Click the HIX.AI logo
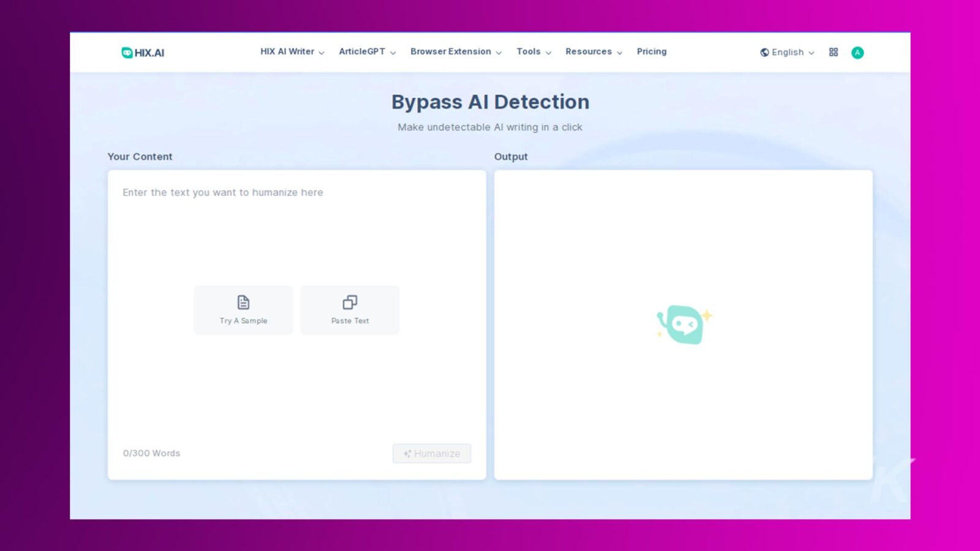This screenshot has width=980, height=551. click(143, 53)
